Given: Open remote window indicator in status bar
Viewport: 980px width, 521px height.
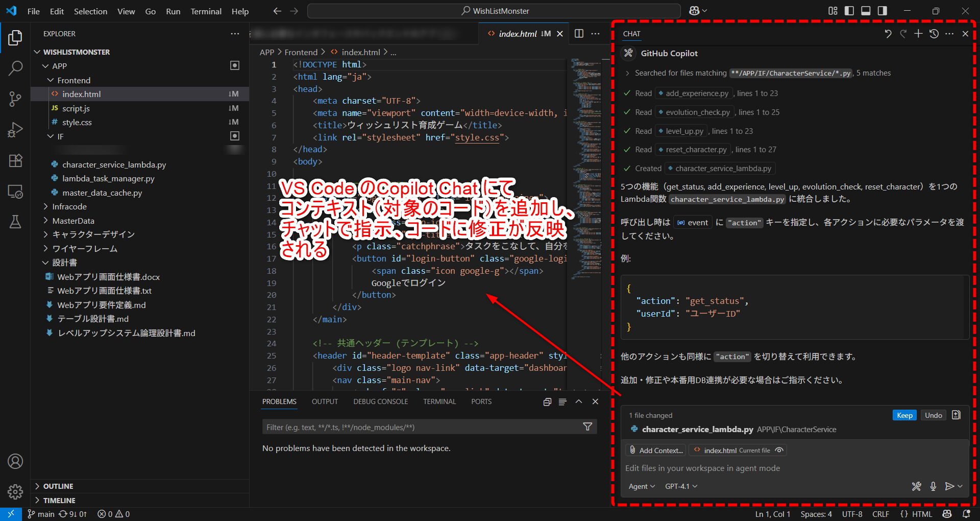Looking at the screenshot, I should (x=11, y=514).
